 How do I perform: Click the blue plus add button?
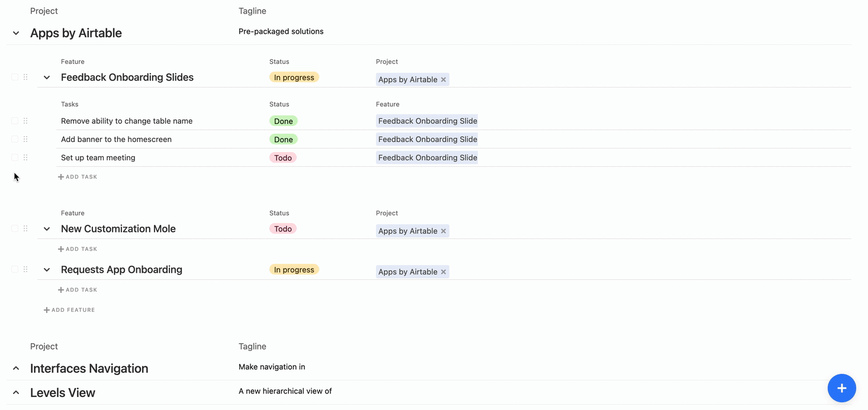[x=841, y=388]
